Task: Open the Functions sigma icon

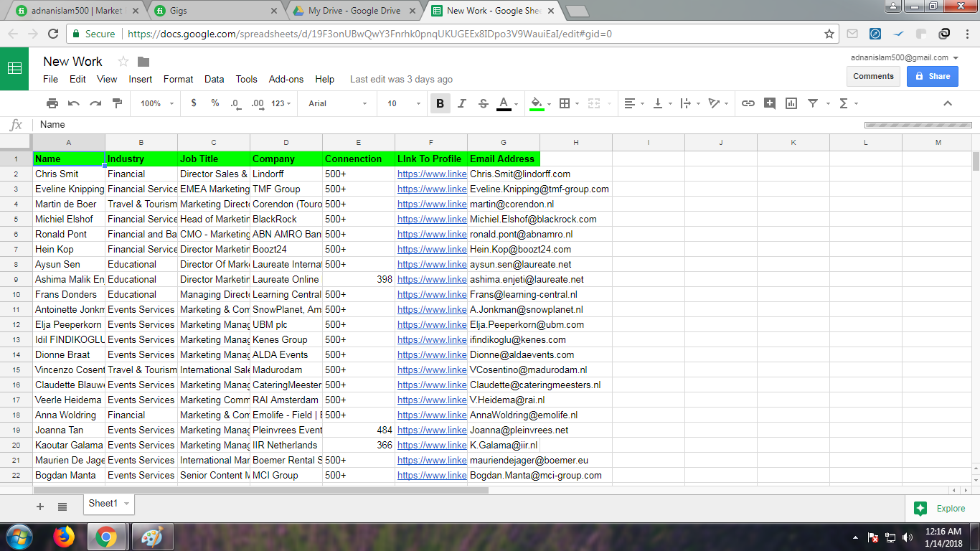Action: click(845, 103)
